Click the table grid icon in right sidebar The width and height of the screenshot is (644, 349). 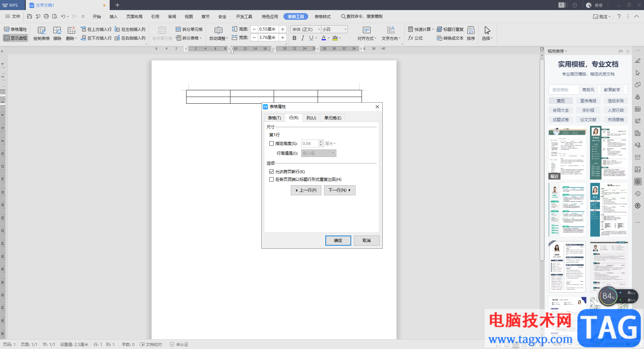click(638, 109)
